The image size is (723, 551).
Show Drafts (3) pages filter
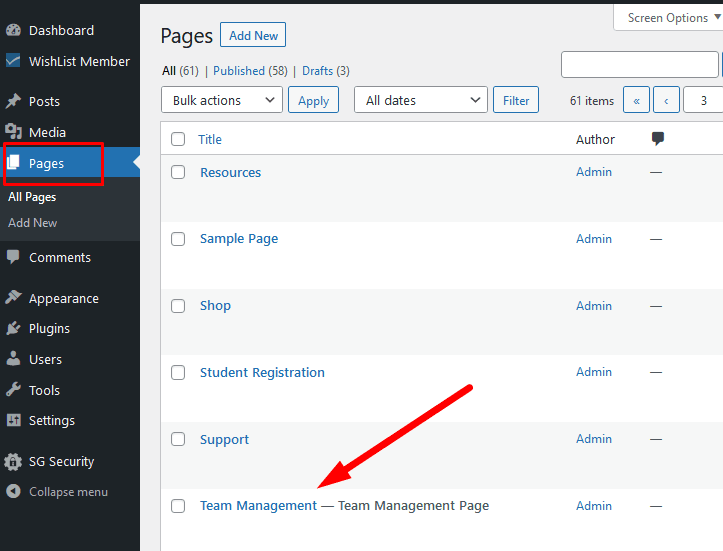pos(326,71)
